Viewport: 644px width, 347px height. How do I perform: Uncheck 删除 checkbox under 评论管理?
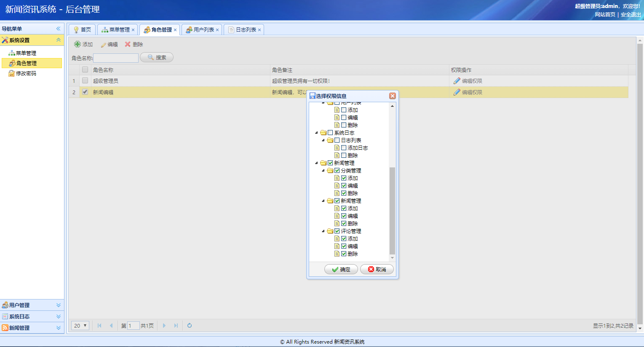pos(344,254)
